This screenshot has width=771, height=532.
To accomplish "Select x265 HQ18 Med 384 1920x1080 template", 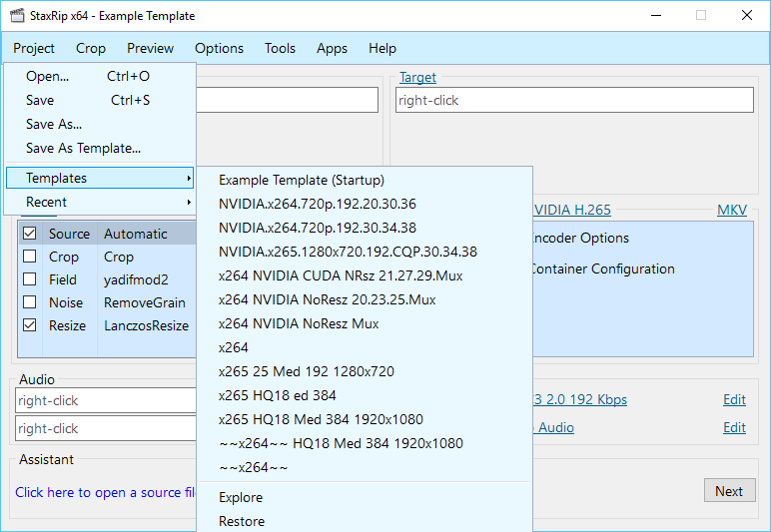I will click(x=365, y=419).
